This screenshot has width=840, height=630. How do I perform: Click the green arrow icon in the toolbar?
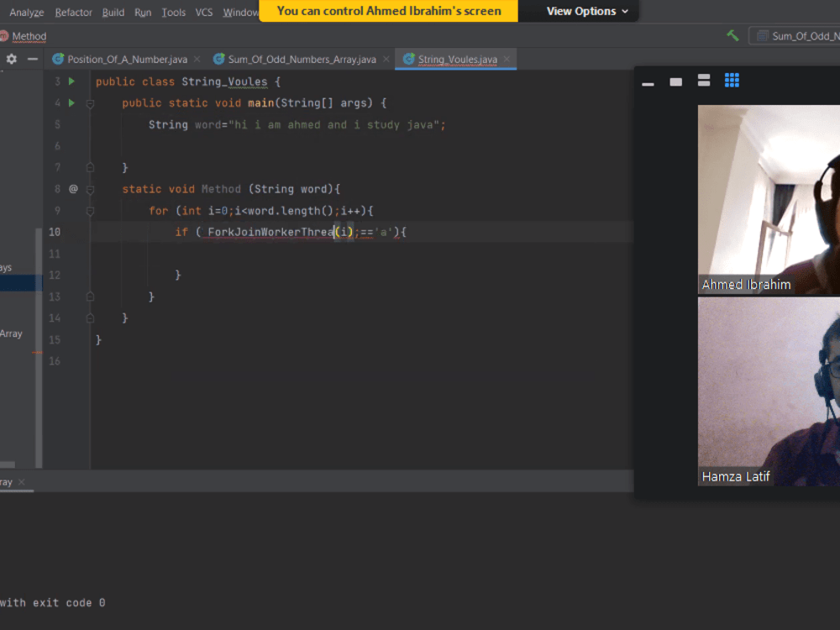pyautogui.click(x=732, y=35)
